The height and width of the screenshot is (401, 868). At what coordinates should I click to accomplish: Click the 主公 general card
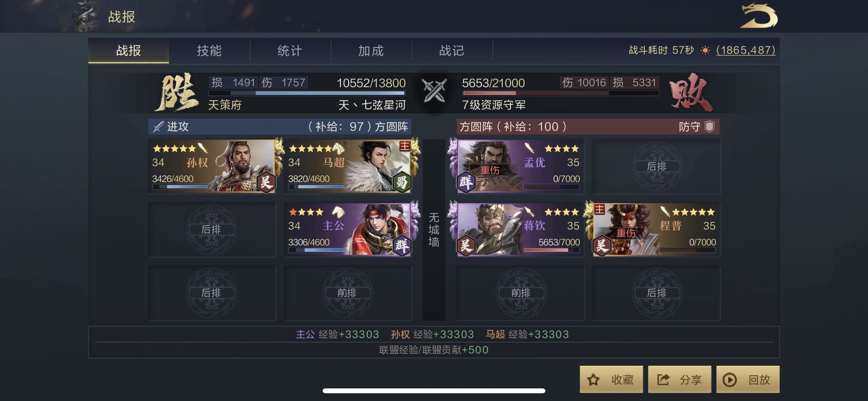pos(348,230)
